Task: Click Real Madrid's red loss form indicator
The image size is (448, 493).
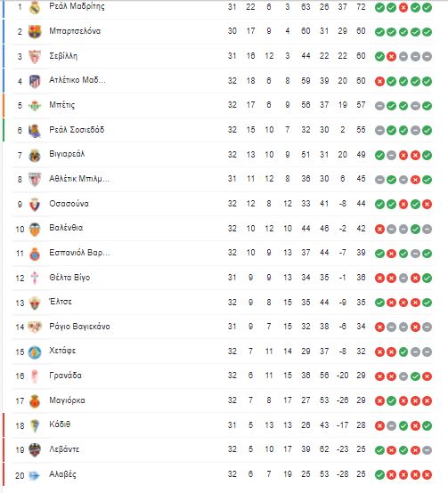Action: click(x=403, y=7)
